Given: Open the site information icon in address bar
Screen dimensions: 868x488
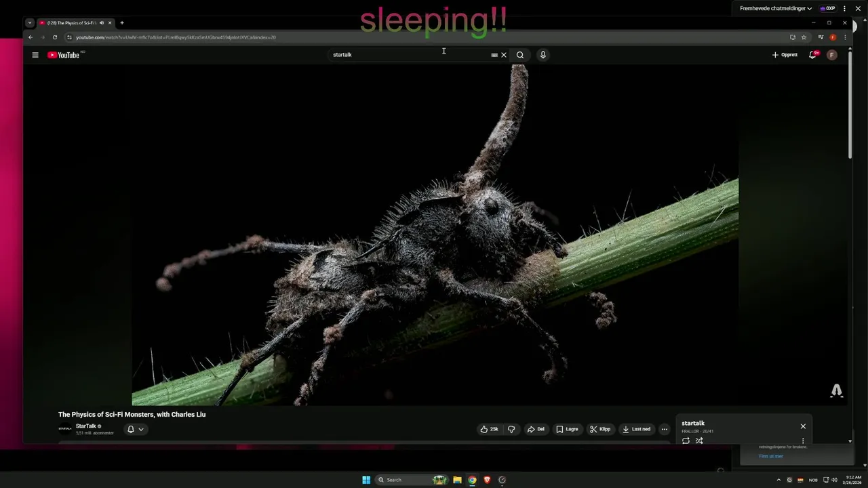Looking at the screenshot, I should coord(69,37).
